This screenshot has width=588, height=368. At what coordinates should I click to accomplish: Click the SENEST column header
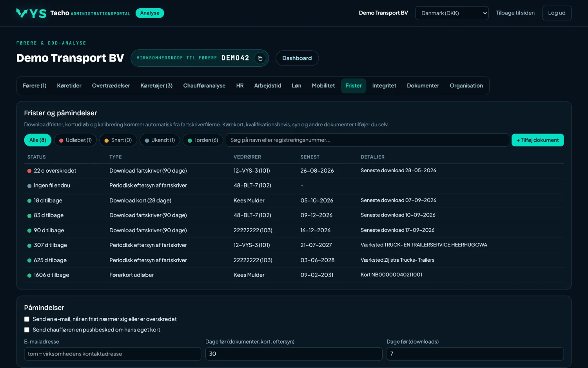click(x=310, y=157)
